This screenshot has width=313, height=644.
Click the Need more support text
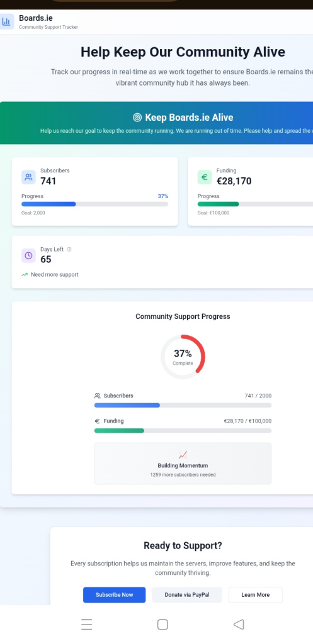coord(55,275)
